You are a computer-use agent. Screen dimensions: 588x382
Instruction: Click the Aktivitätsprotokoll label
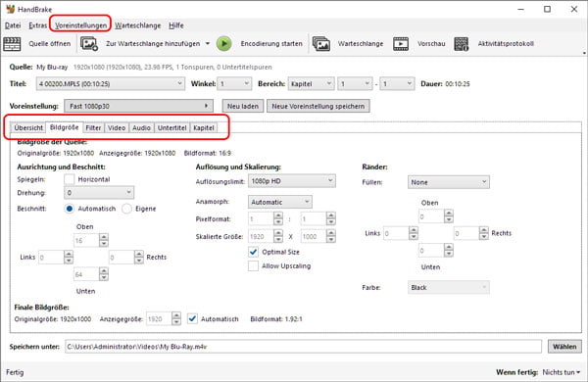point(506,44)
